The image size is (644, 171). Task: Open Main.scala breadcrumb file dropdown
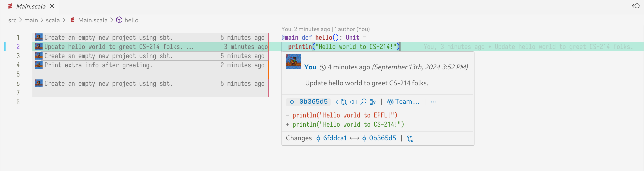tap(92, 20)
